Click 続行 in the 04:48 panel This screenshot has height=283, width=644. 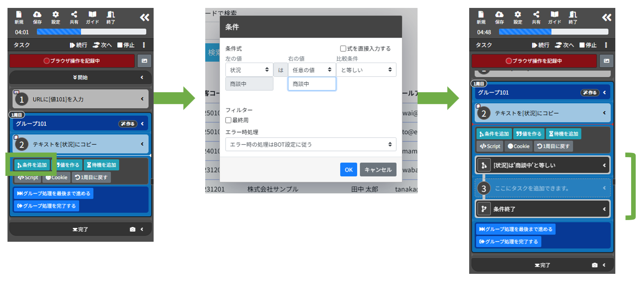tap(540, 45)
